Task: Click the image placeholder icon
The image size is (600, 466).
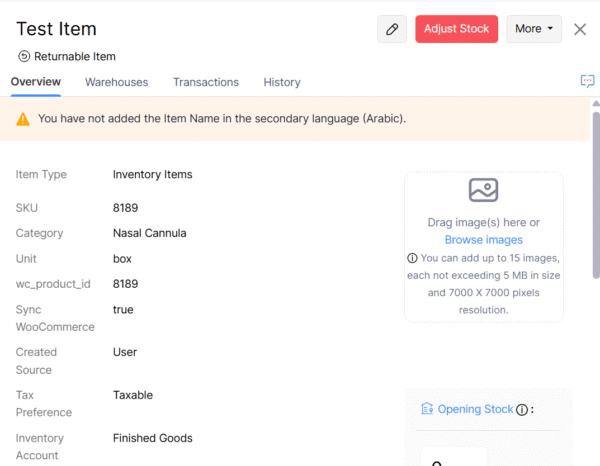Action: (x=483, y=190)
